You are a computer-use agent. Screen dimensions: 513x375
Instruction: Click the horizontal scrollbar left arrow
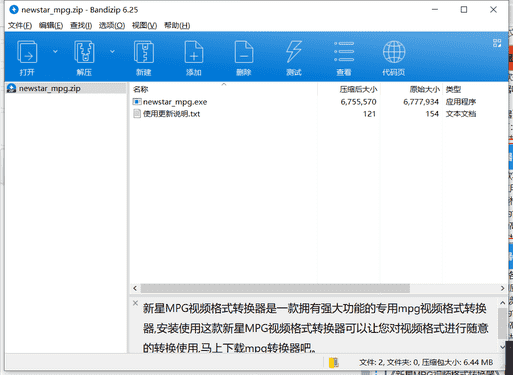click(x=135, y=288)
